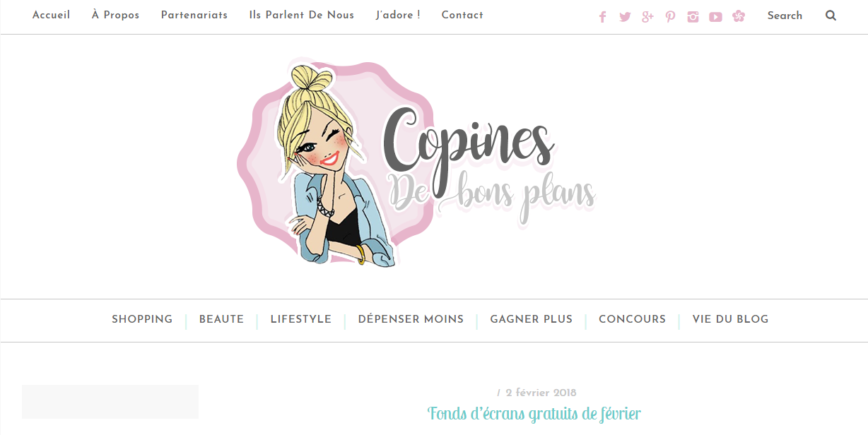This screenshot has height=435, width=868.
Task: Open the SHOPPING category
Action: point(142,319)
